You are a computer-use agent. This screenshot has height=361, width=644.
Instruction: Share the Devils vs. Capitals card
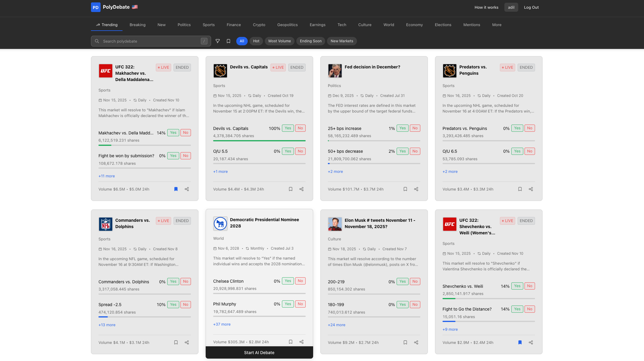301,189
